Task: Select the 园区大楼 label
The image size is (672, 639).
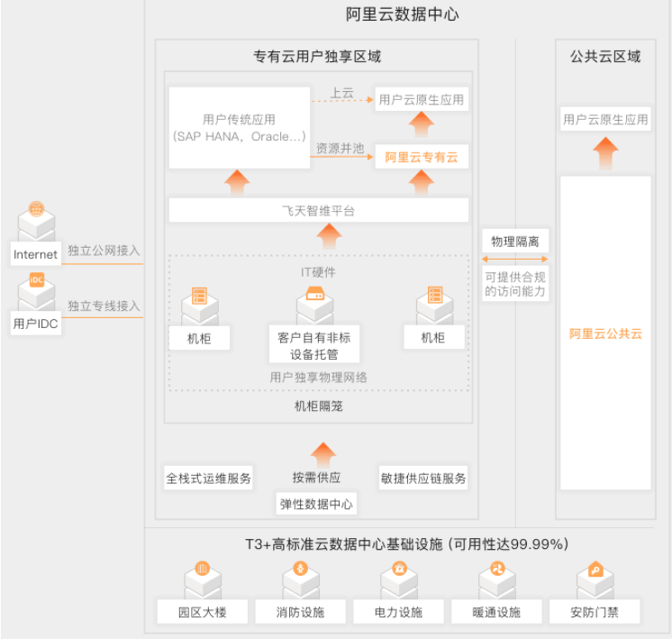Action: [203, 612]
